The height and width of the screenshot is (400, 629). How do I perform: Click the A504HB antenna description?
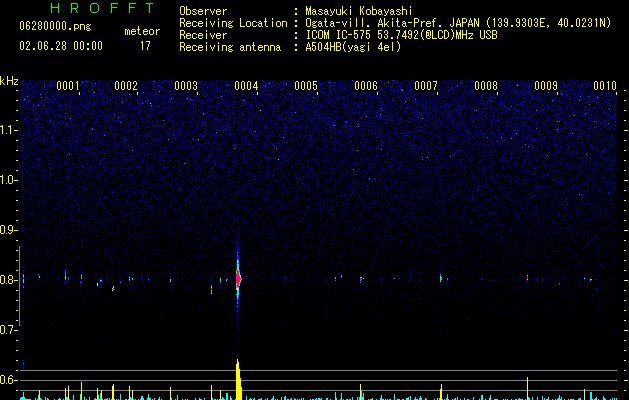353,47
